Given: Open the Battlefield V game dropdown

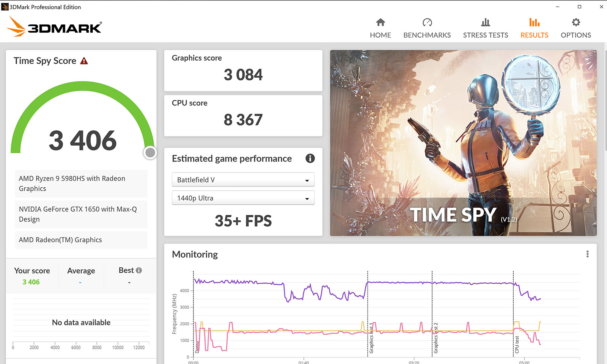Looking at the screenshot, I should pos(243,180).
